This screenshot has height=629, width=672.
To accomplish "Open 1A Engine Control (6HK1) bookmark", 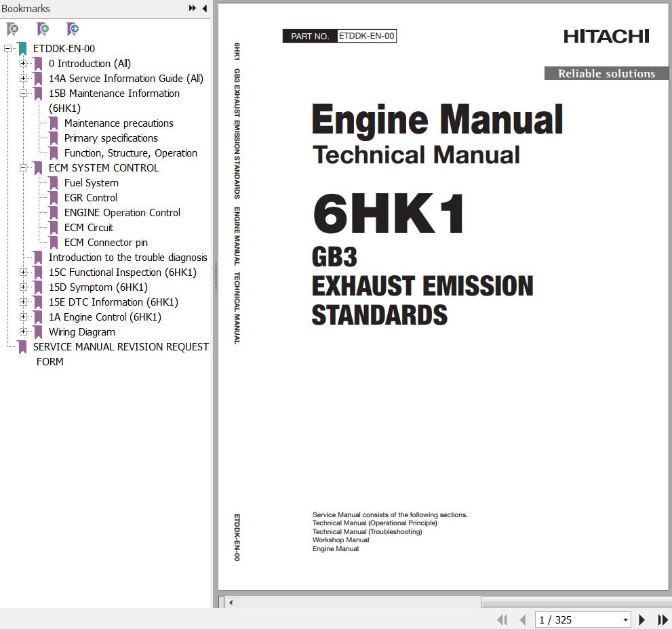I will (105, 317).
